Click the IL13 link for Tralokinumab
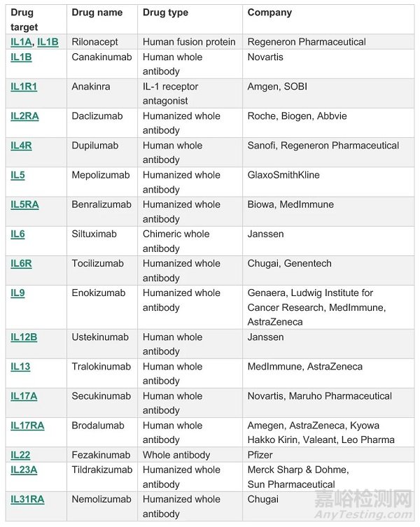The image size is (420, 527). pos(20,367)
